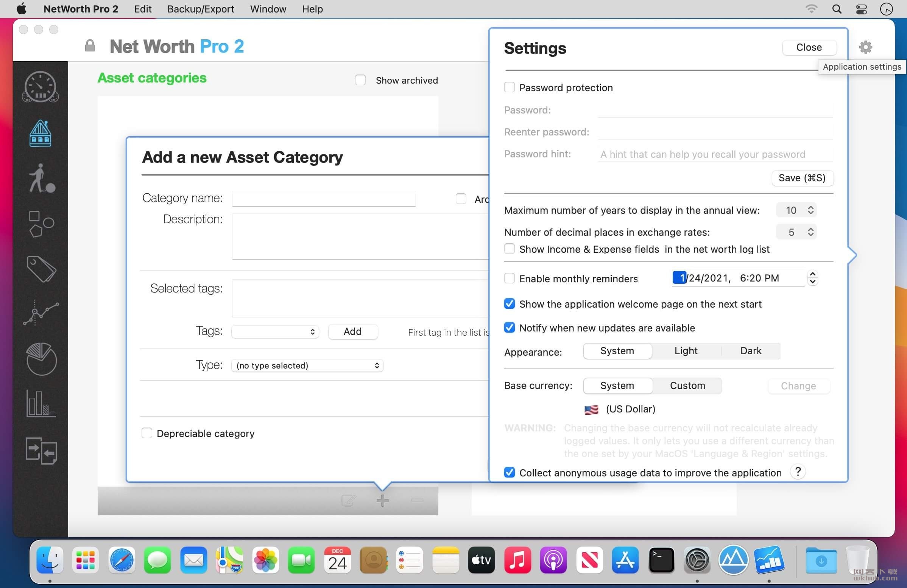Open the Liabilities person-with-ball sidebar icon
Image resolution: width=907 pixels, height=588 pixels.
(x=42, y=178)
